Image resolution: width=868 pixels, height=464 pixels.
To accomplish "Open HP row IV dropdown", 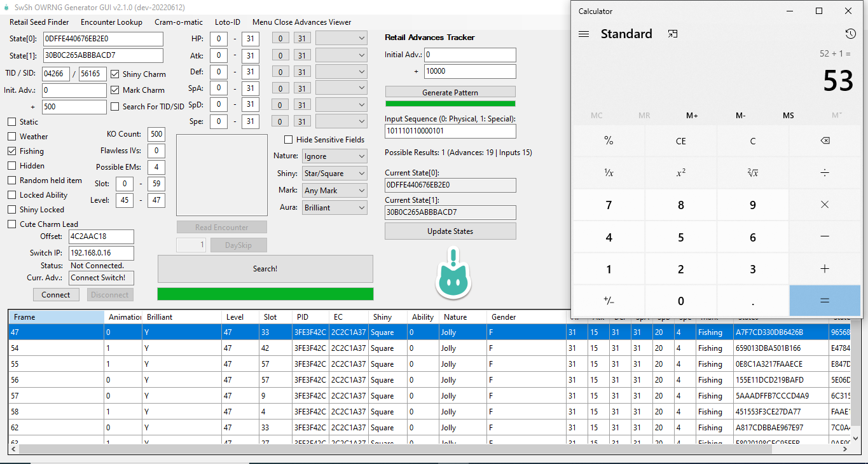I will coord(341,39).
